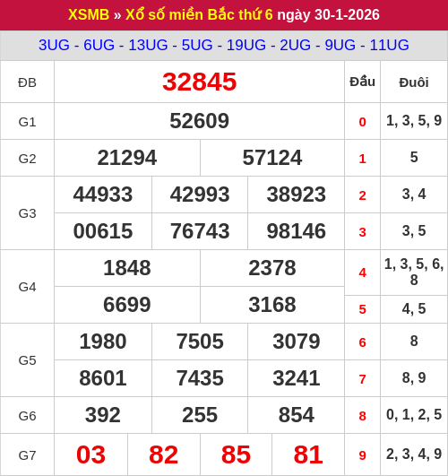Click Đuôi values 2, 3, 4, 9

(414, 454)
